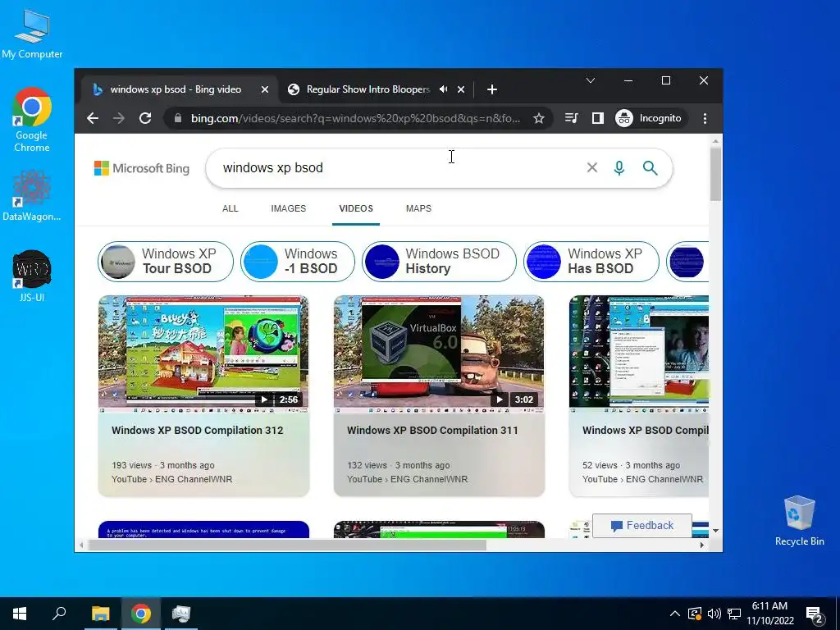The image size is (840, 630).
Task: Search by voice with microphone icon
Action: point(619,167)
